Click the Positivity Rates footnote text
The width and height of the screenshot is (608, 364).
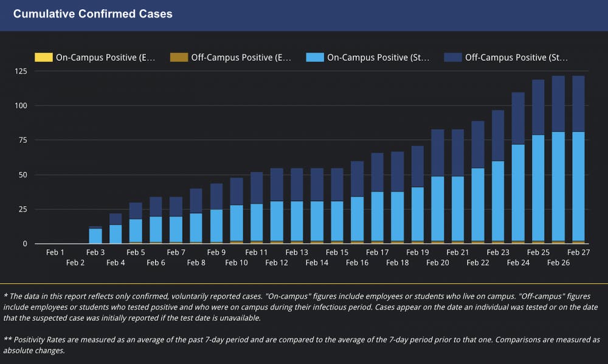pyautogui.click(x=301, y=345)
